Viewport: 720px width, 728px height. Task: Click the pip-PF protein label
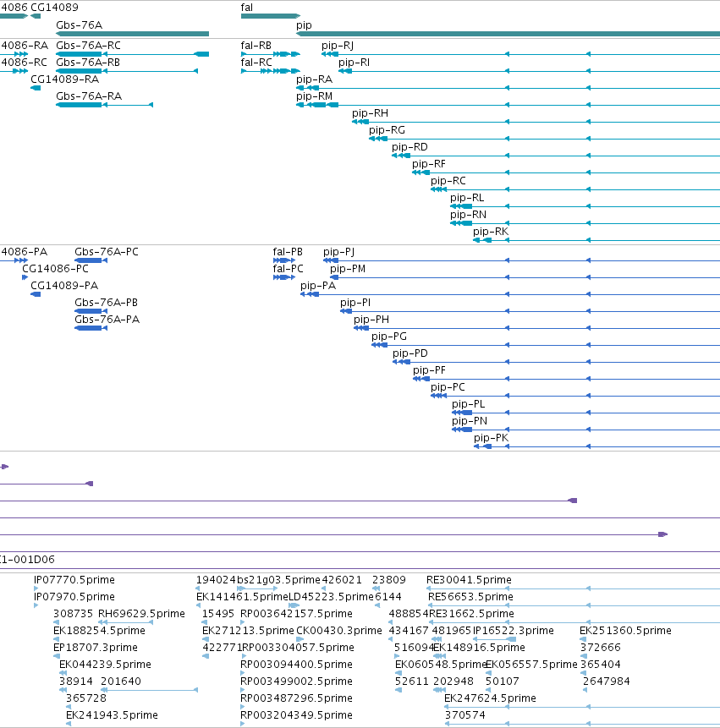click(429, 370)
